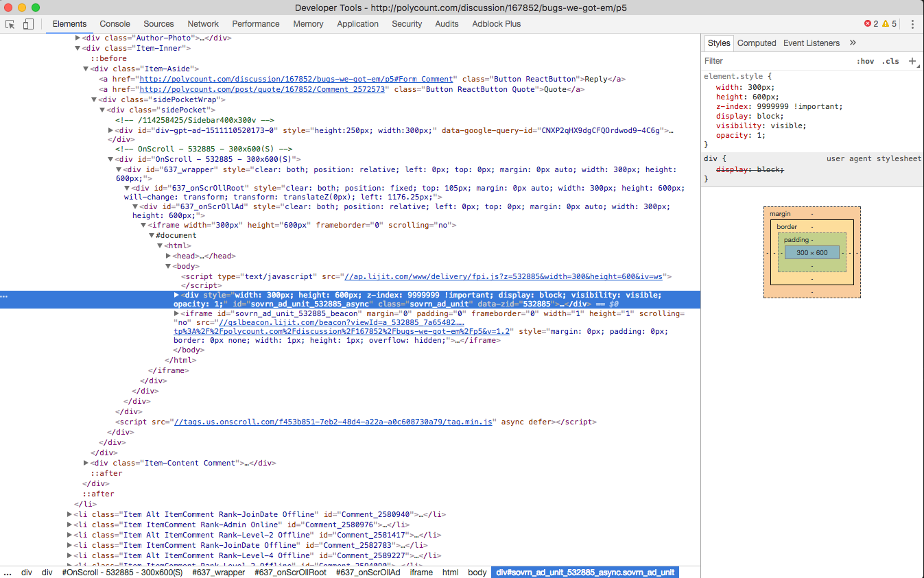This screenshot has height=578, width=924.
Task: Open the onscroll tag.min.js src link
Action: pos(333,422)
